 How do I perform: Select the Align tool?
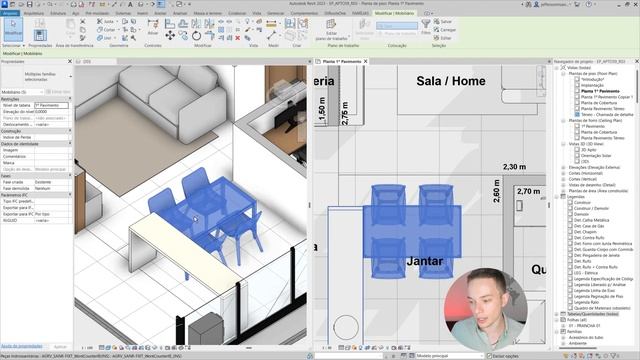[x=170, y=24]
